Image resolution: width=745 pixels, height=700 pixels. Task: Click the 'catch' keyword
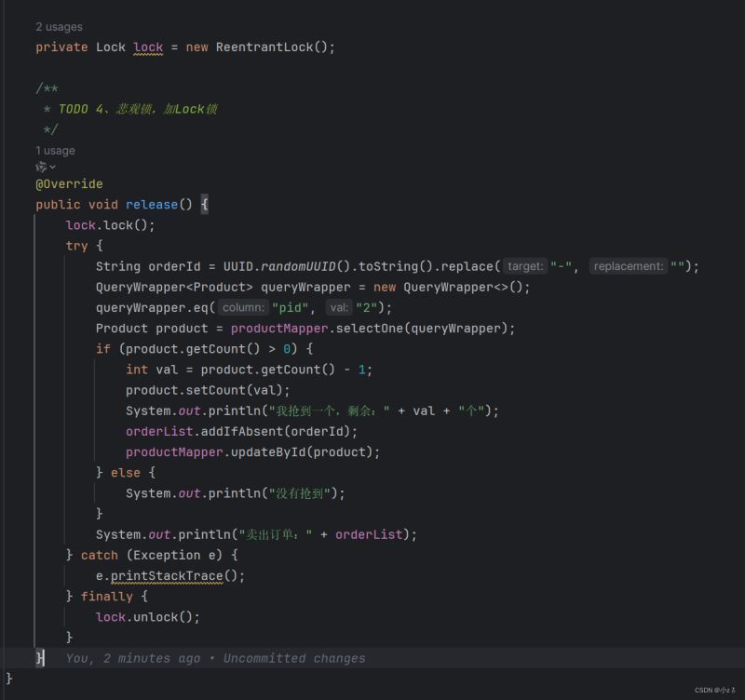tap(100, 555)
